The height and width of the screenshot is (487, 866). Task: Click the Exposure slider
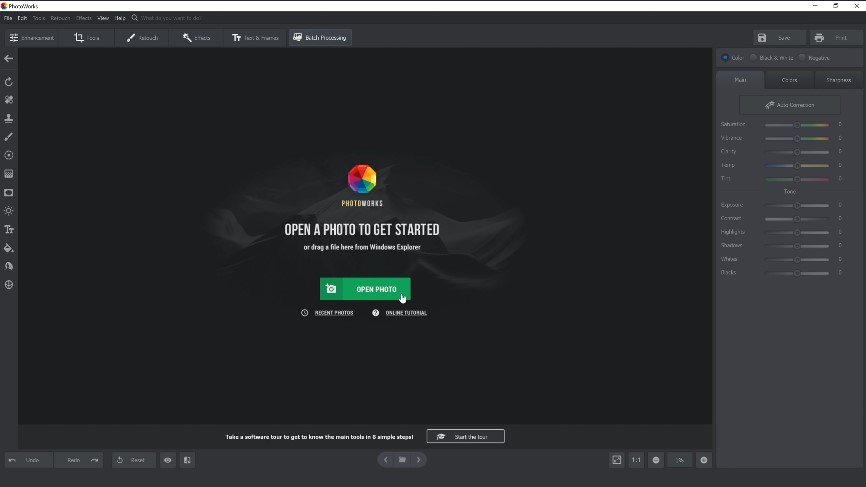[797, 205]
